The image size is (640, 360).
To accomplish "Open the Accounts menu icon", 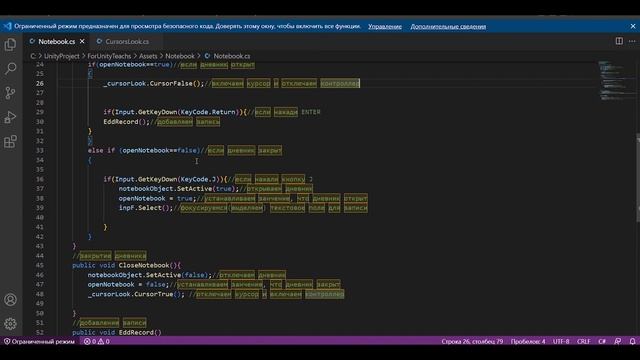I will [10, 300].
